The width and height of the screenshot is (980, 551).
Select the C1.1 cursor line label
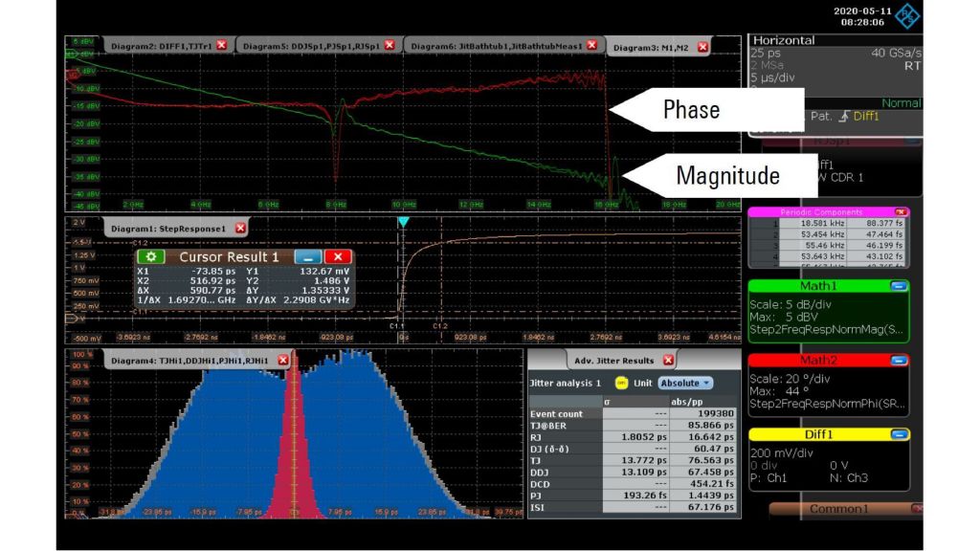[397, 326]
